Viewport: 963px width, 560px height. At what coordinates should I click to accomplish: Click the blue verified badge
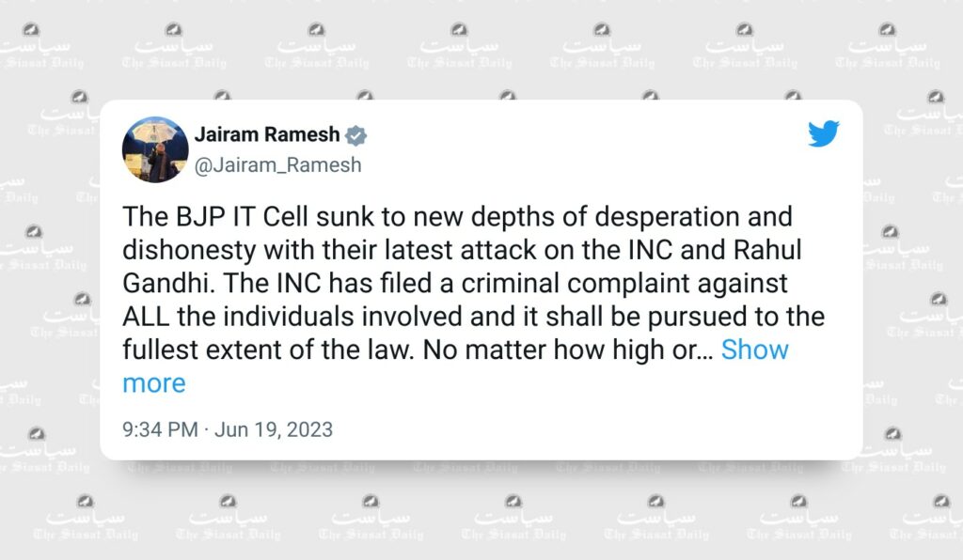[355, 135]
